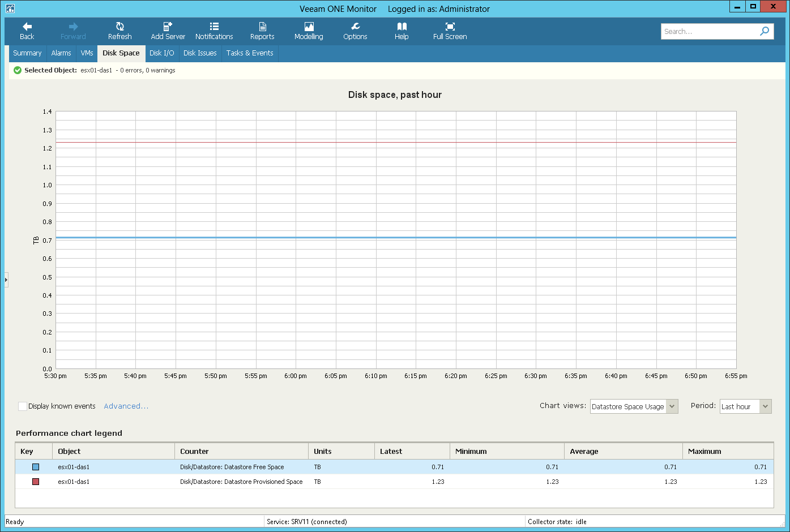The image size is (790, 532).
Task: Click the Forward arrow button
Action: [73, 31]
